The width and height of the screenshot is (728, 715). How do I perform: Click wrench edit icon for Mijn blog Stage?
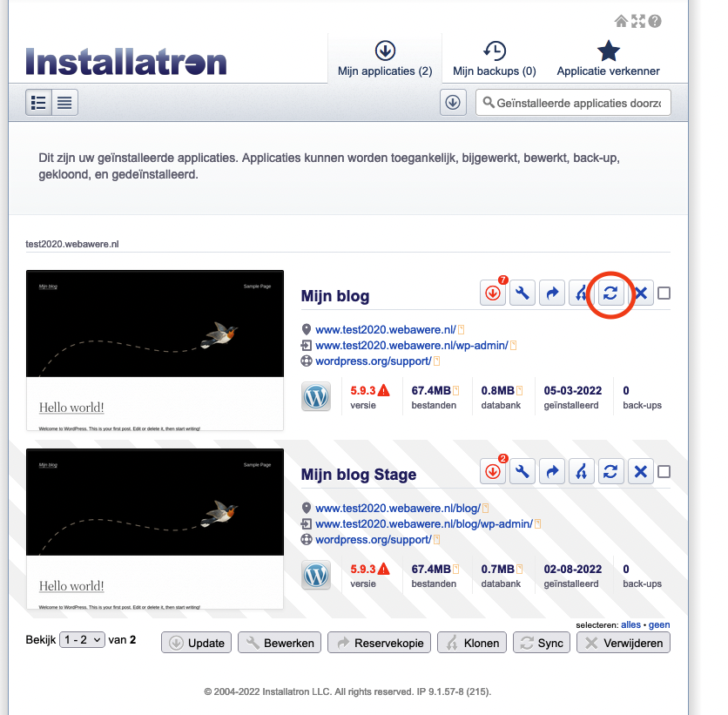coord(522,472)
